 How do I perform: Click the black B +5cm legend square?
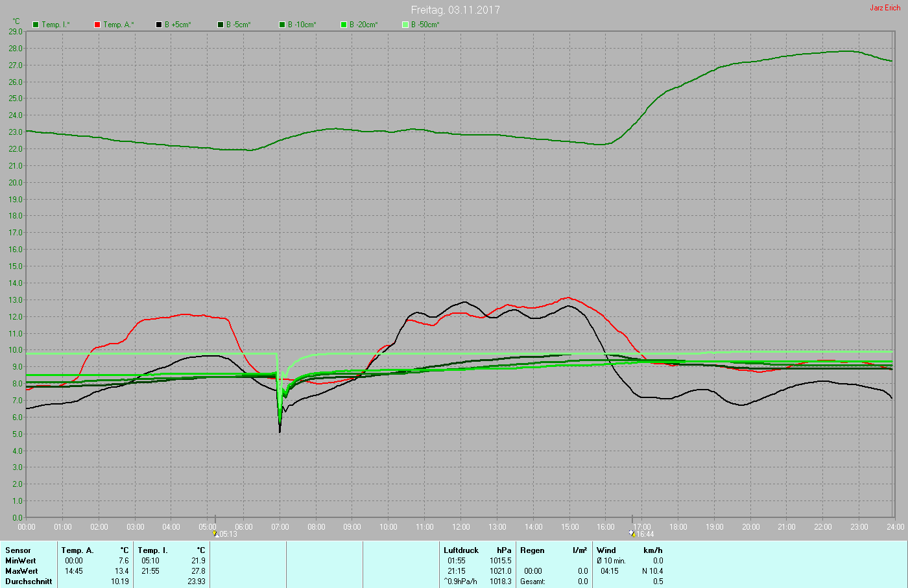click(x=159, y=25)
